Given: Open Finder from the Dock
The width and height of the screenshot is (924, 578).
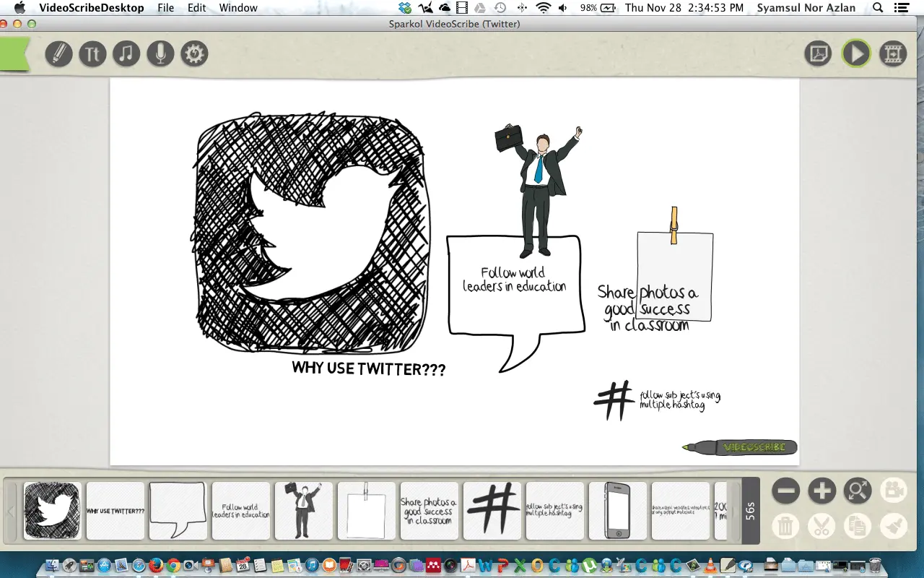Looking at the screenshot, I should pos(53,565).
